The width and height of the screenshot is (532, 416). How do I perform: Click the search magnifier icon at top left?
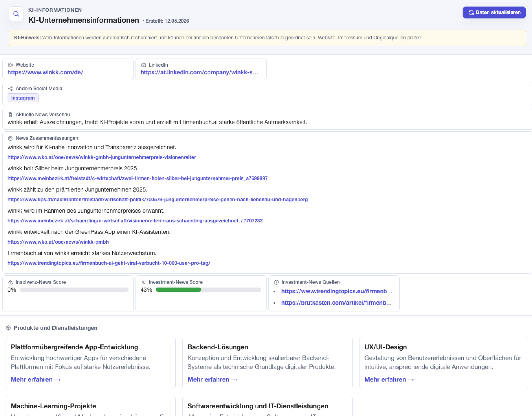tap(16, 14)
